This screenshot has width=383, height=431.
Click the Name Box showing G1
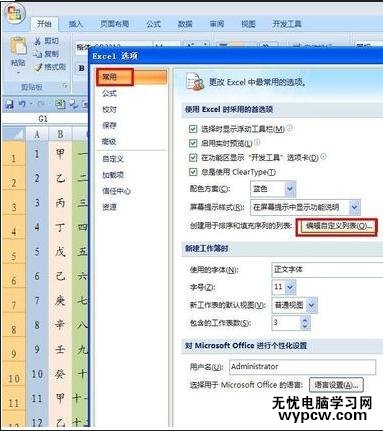[43, 119]
